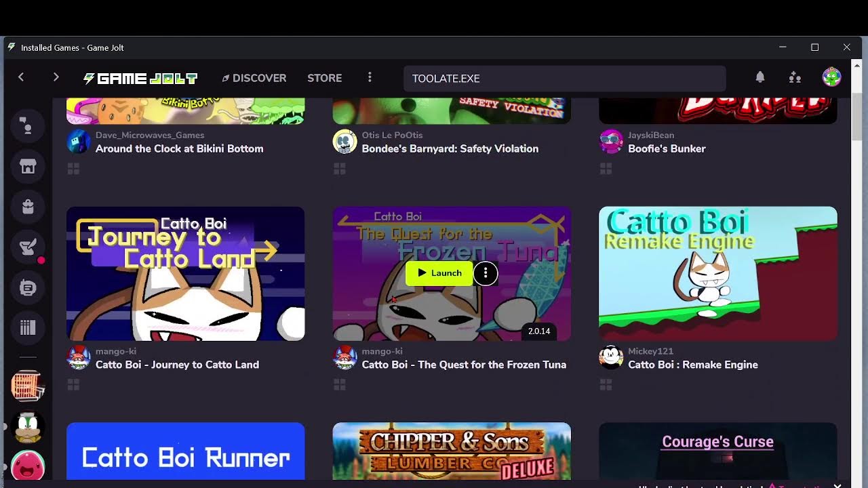
Task: Open Courage's Curse thumbnail
Action: tap(718, 451)
